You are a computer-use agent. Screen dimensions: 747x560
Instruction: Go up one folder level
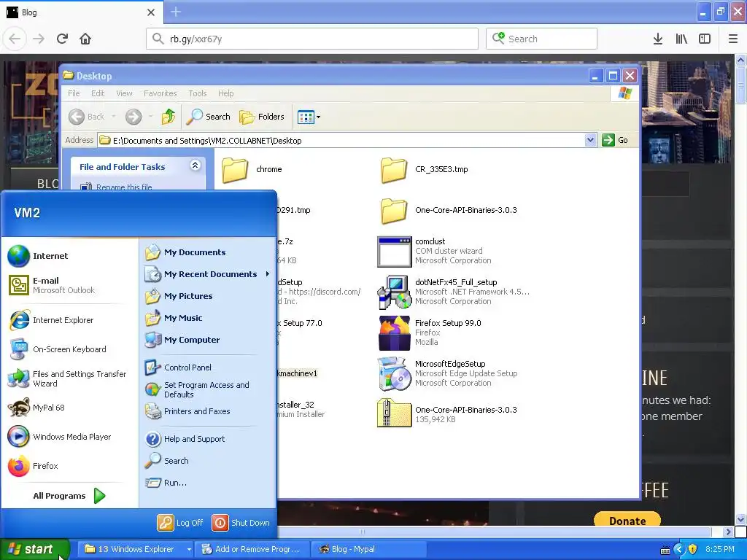[169, 117]
